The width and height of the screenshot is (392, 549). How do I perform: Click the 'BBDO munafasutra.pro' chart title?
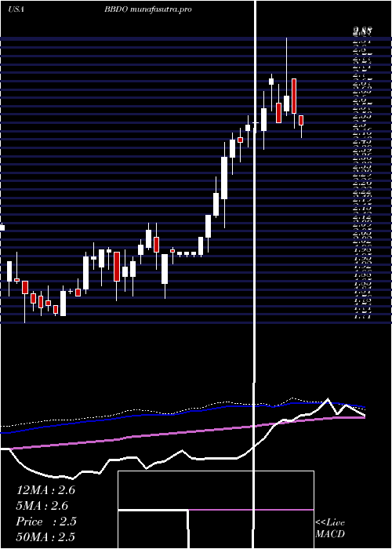[x=147, y=9]
